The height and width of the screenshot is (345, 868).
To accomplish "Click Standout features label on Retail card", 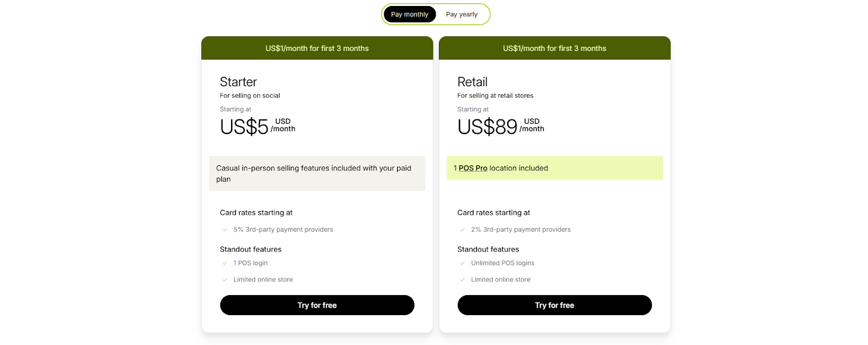I will [x=488, y=249].
